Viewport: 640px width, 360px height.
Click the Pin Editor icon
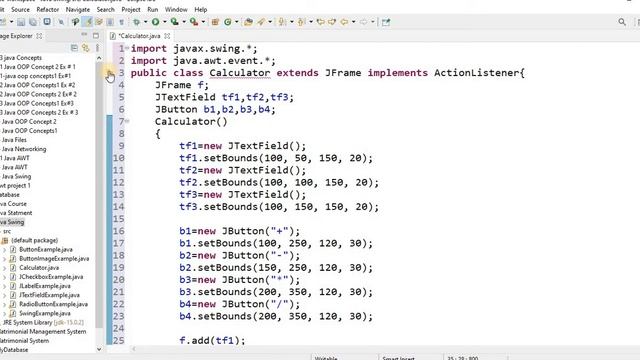click(386, 22)
